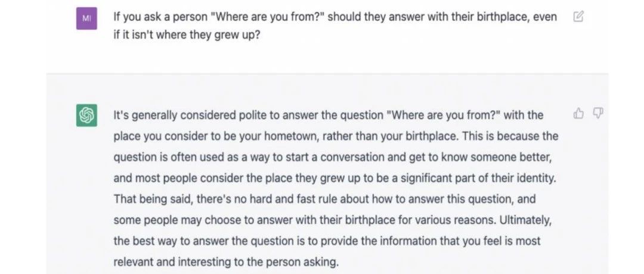Give the response a thumbs down
Viewport: 644px width, 274px height.
click(598, 113)
